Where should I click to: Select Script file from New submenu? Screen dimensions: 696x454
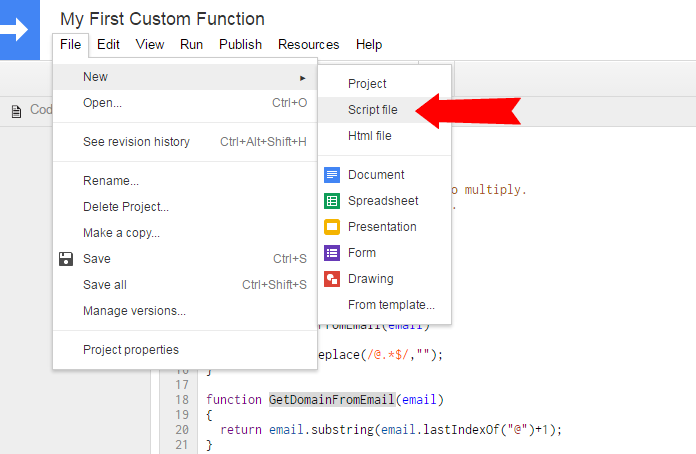(372, 110)
